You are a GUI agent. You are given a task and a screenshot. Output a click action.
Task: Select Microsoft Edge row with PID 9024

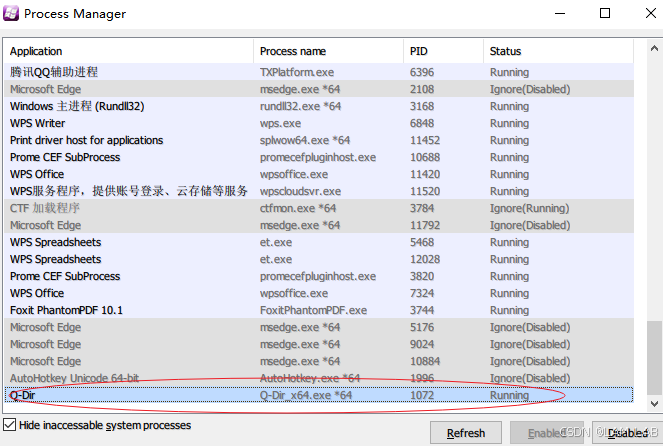(319, 344)
